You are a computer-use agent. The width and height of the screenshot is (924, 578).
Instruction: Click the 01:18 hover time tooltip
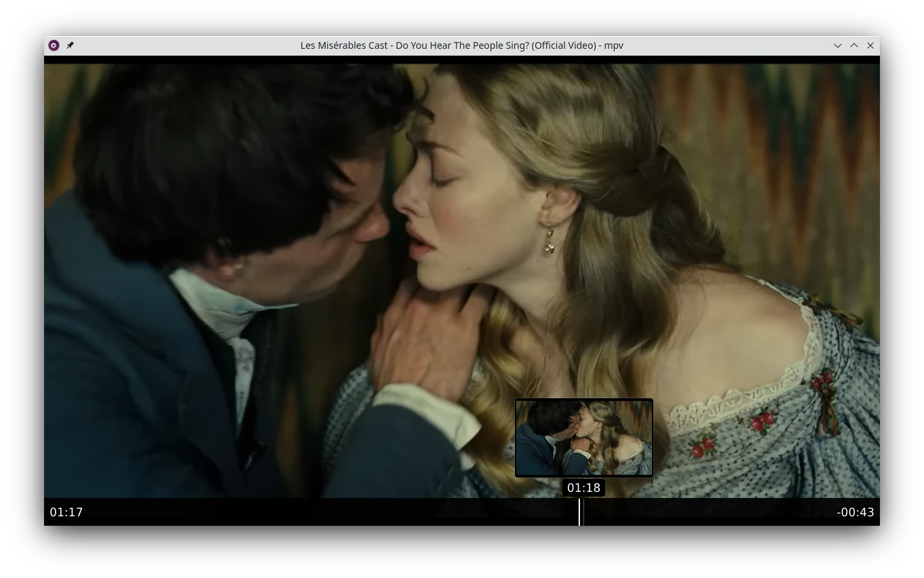pos(583,488)
